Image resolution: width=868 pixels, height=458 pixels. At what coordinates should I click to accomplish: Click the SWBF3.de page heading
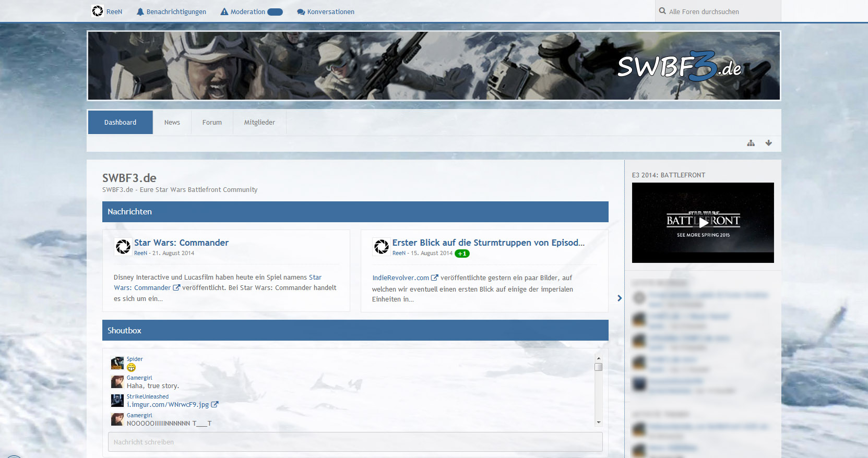[x=129, y=178]
